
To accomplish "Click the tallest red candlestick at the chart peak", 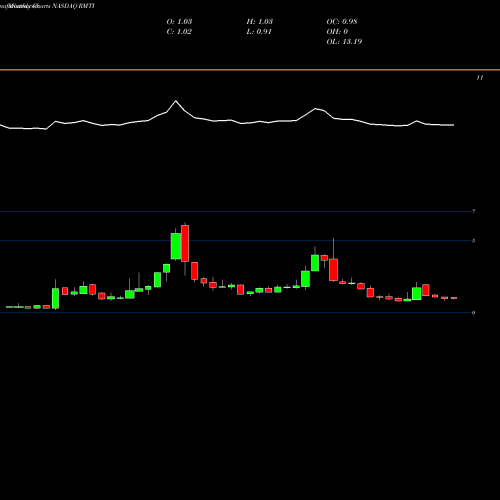I will tap(185, 243).
